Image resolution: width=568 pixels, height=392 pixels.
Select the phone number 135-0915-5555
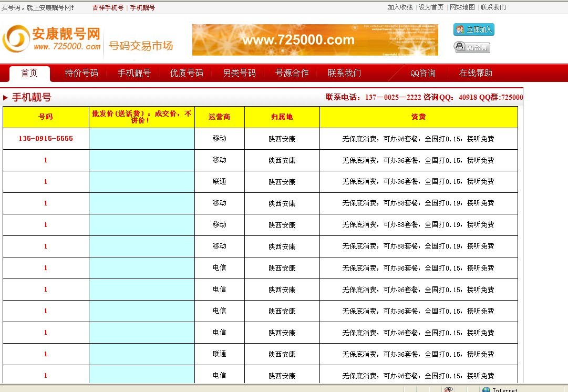point(46,139)
